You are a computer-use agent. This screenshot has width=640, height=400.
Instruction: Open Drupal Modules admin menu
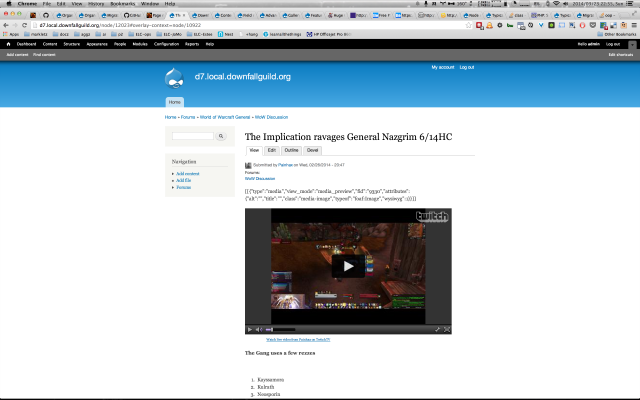coord(140,44)
